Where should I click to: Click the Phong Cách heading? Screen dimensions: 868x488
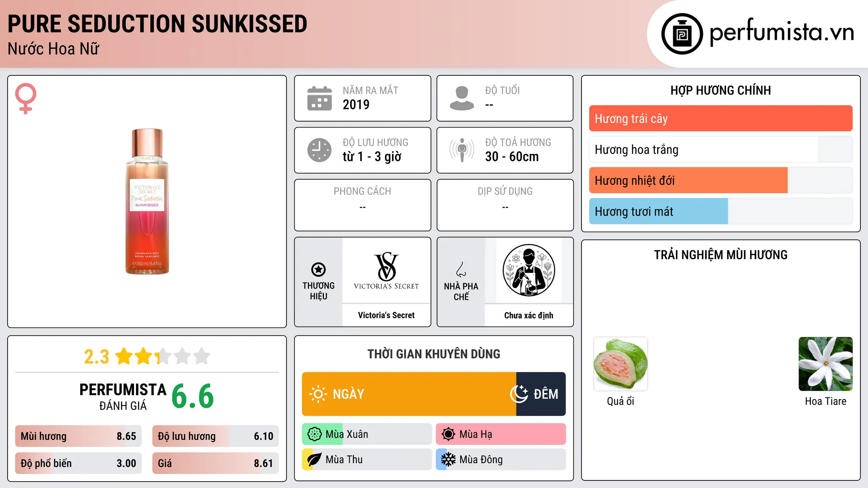(x=362, y=191)
